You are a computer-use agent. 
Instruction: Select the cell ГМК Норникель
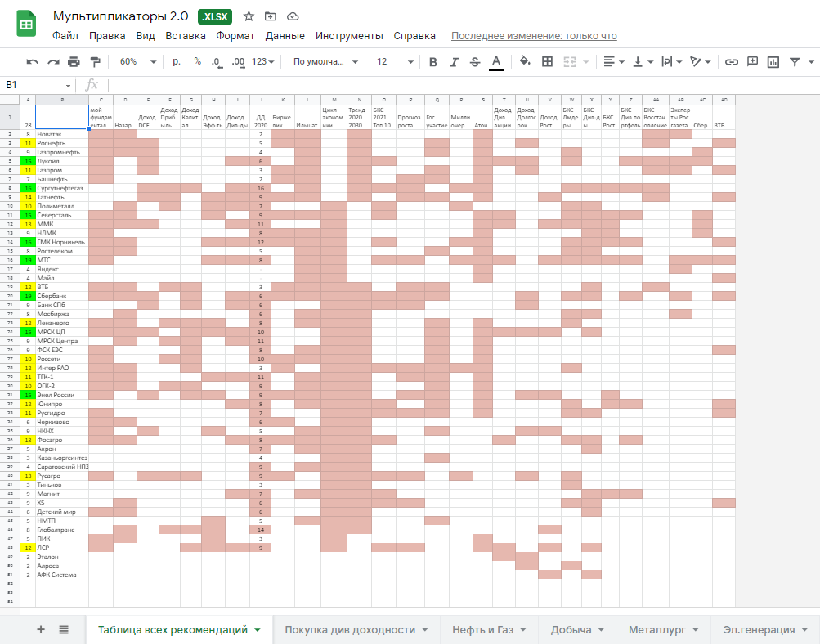click(62, 242)
